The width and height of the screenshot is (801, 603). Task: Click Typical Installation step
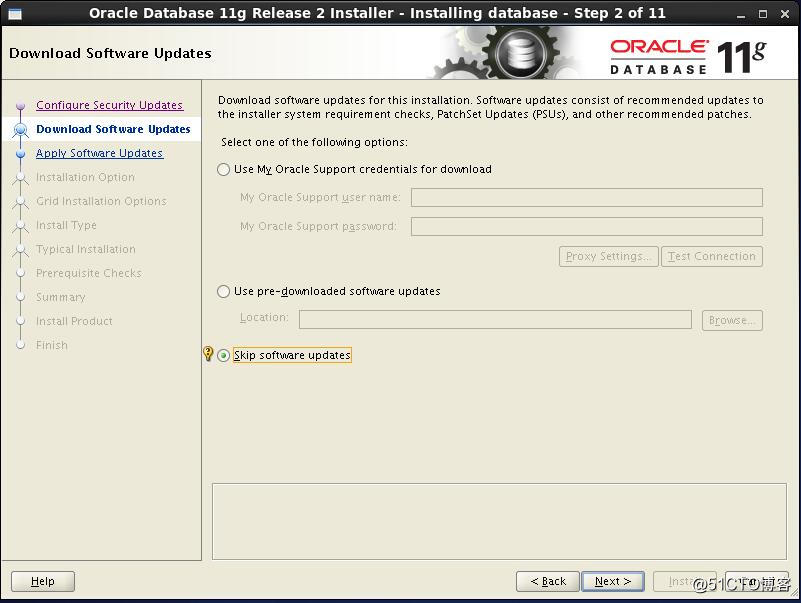coord(86,249)
